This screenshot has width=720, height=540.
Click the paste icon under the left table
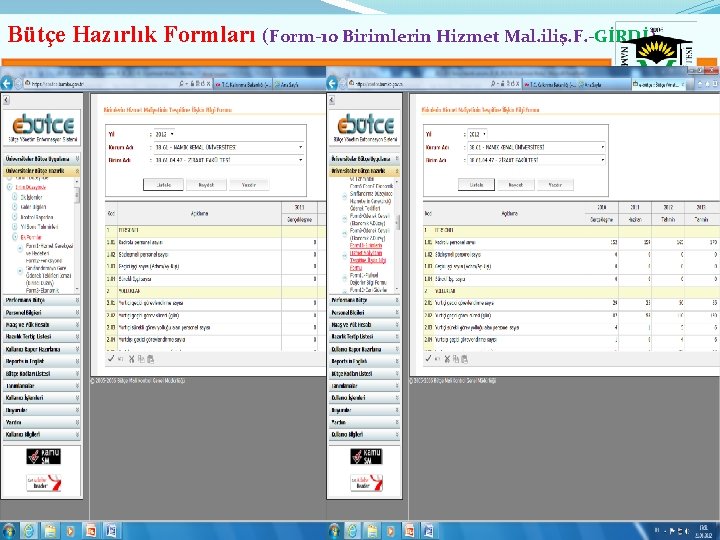(x=151, y=359)
